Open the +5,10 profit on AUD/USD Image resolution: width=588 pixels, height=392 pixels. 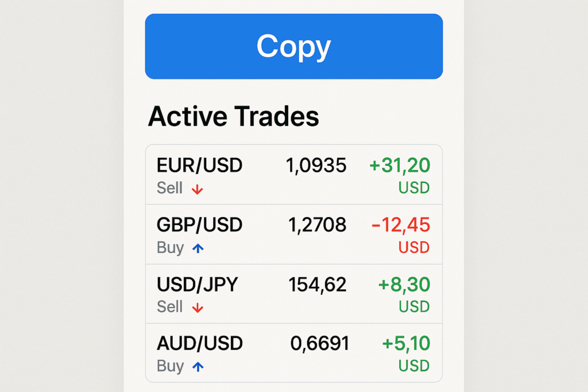click(x=406, y=344)
